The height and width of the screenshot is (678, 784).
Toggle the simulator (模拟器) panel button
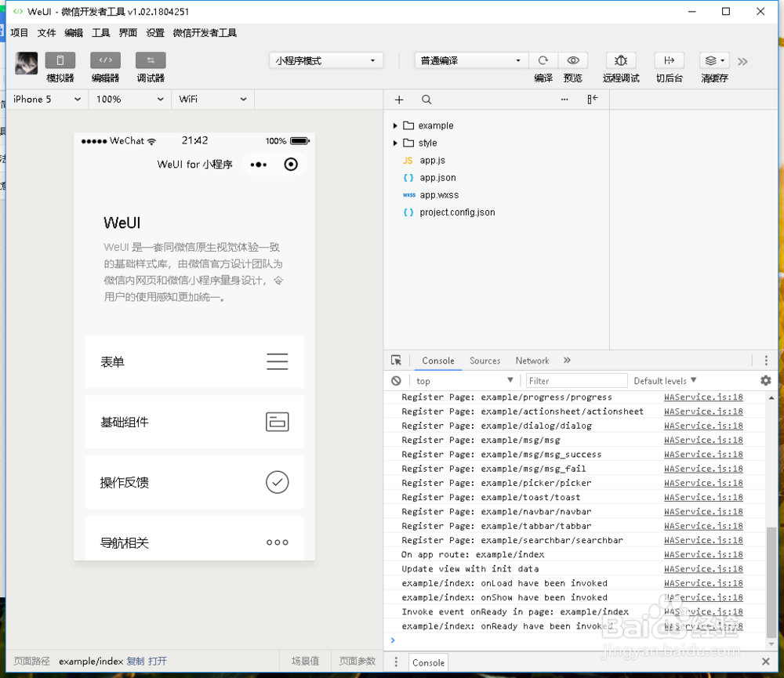tap(60, 60)
